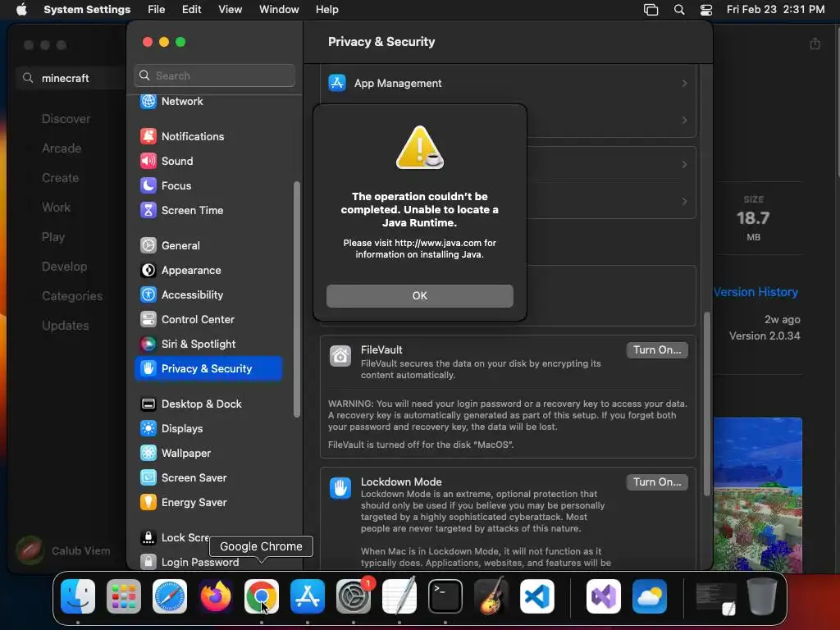Click System Settings icon in Dock
Screen dimensions: 840x630
pyautogui.click(x=354, y=596)
